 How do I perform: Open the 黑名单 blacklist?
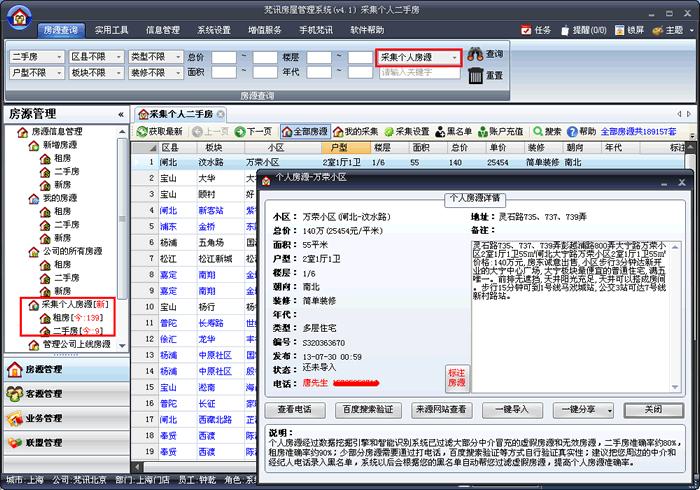click(x=453, y=131)
